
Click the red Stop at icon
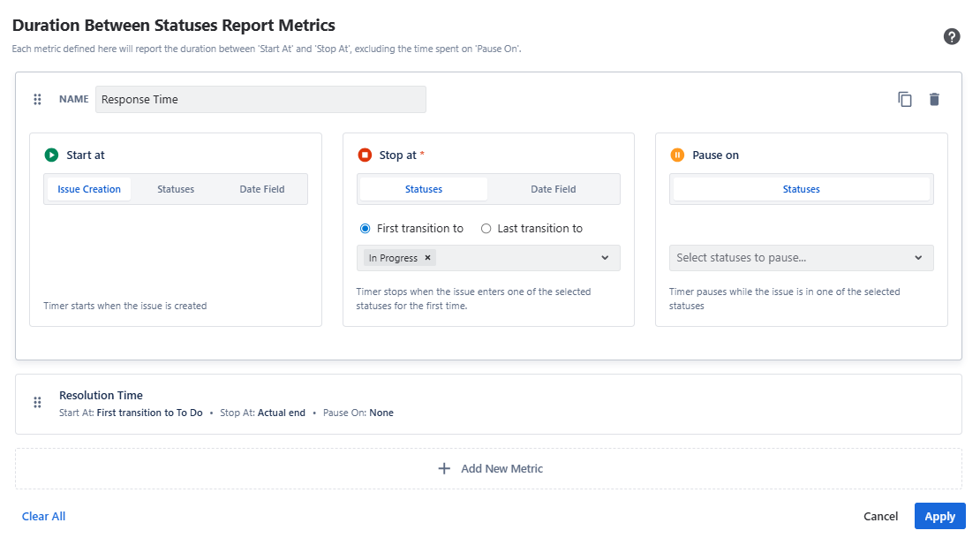365,154
